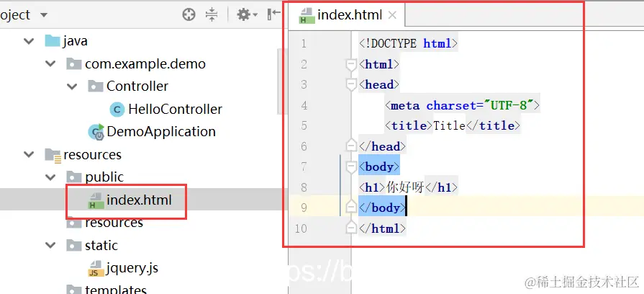Click the meta charset="UTF-8" line
Image resolution: width=644 pixels, height=294 pixels.
coord(462,106)
